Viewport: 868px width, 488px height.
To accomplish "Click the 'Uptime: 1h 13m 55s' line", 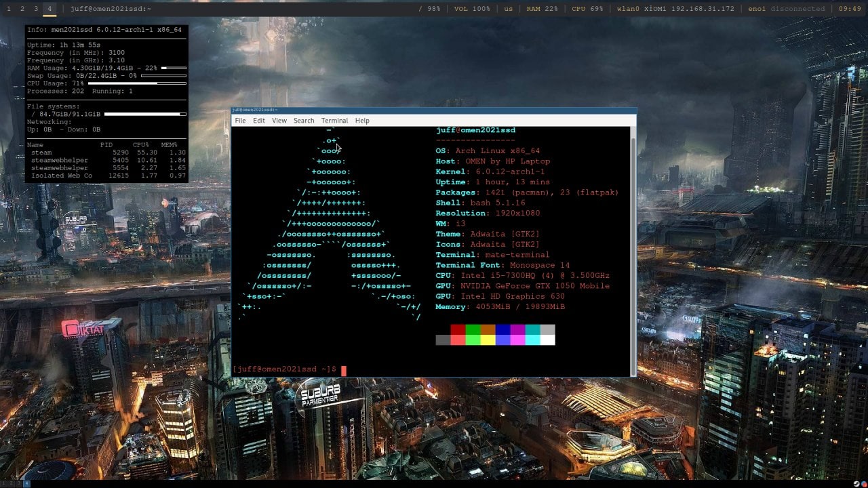I will click(x=64, y=45).
